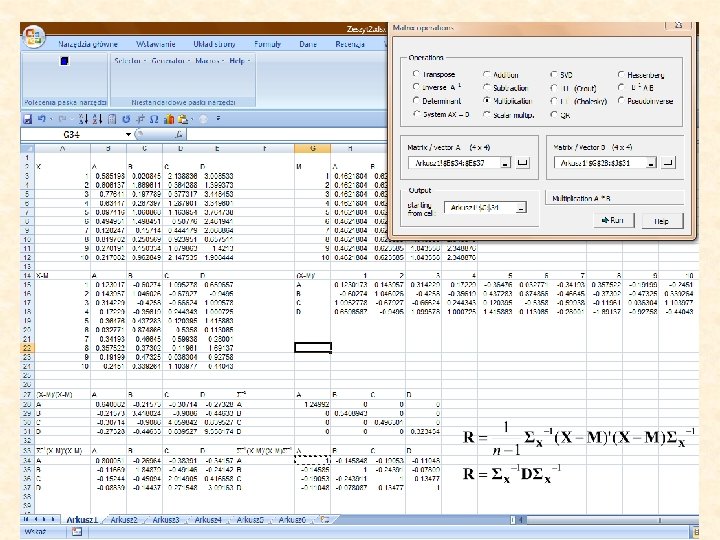Select the System AX = B operation
This screenshot has height=540, width=720.
click(441, 114)
